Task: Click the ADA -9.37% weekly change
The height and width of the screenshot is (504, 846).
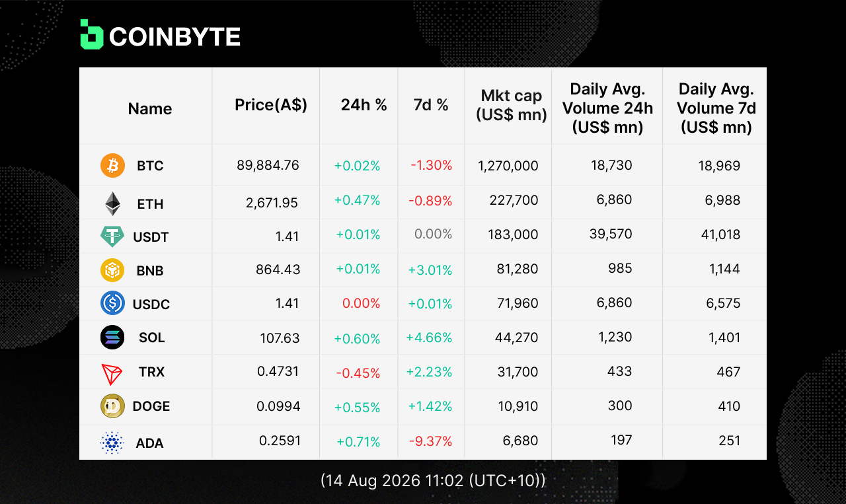Action: pos(432,441)
